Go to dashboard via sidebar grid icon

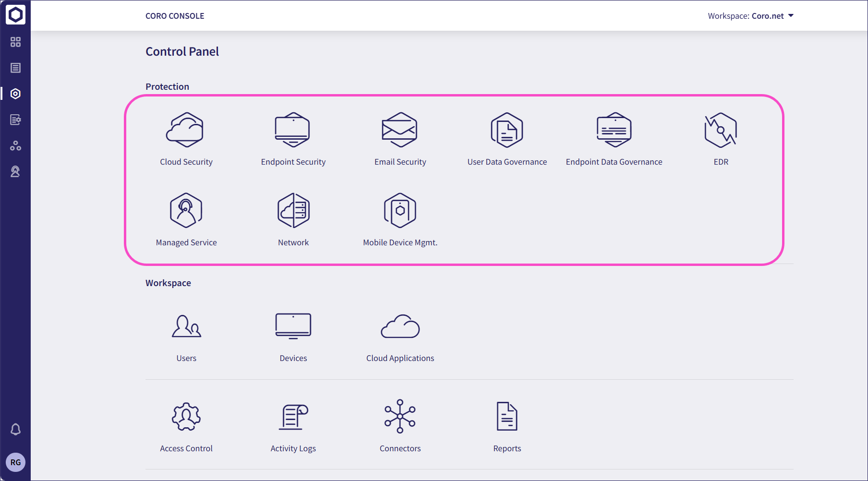pos(15,42)
